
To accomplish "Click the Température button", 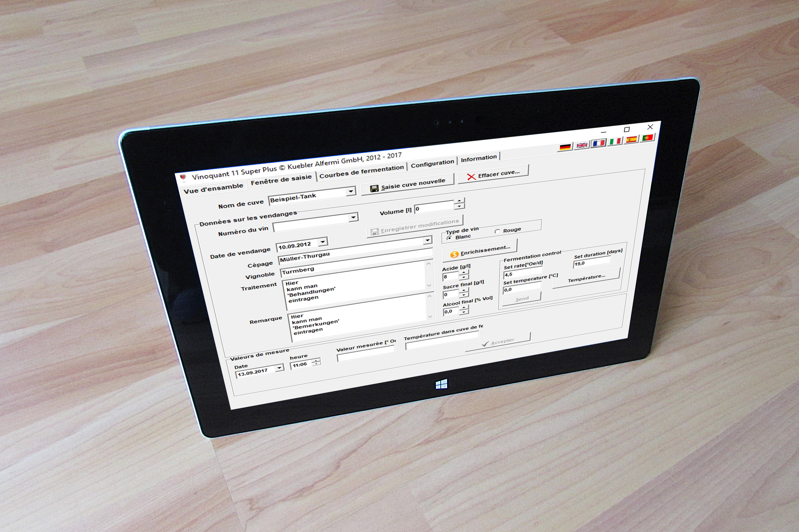I will pyautogui.click(x=587, y=278).
